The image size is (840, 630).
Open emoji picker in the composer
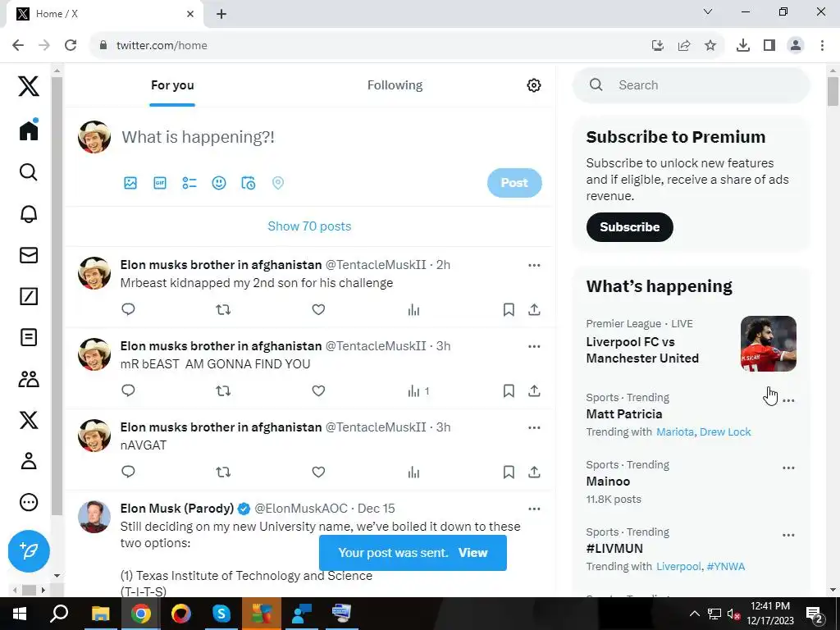point(218,183)
